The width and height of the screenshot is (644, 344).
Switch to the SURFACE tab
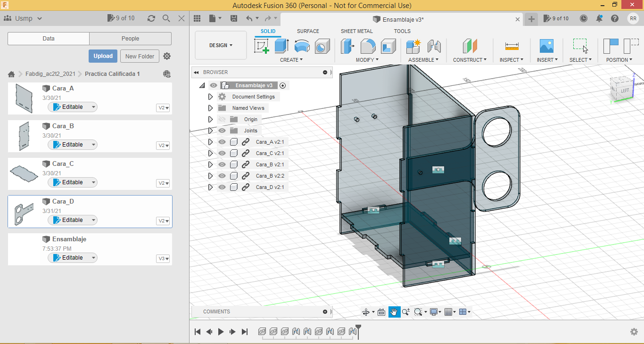308,31
